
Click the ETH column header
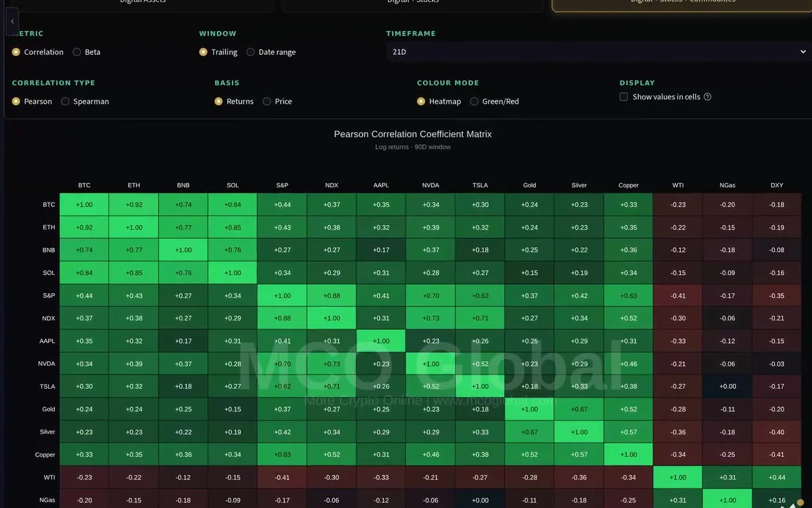[x=134, y=185]
